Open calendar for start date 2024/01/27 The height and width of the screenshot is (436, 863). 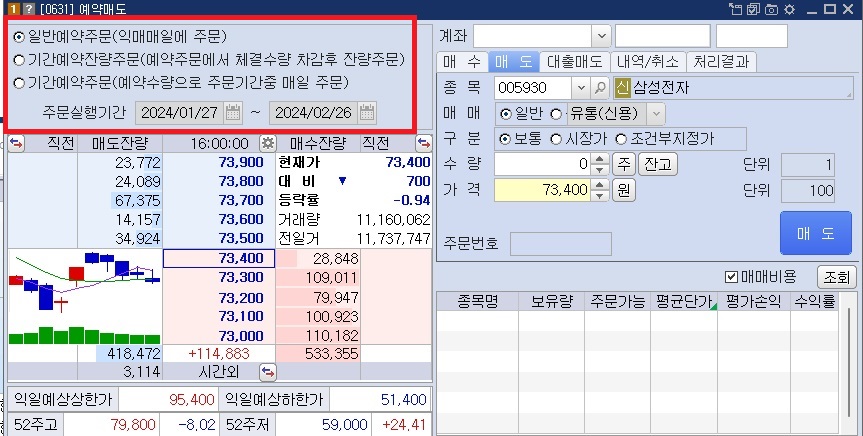coord(233,113)
